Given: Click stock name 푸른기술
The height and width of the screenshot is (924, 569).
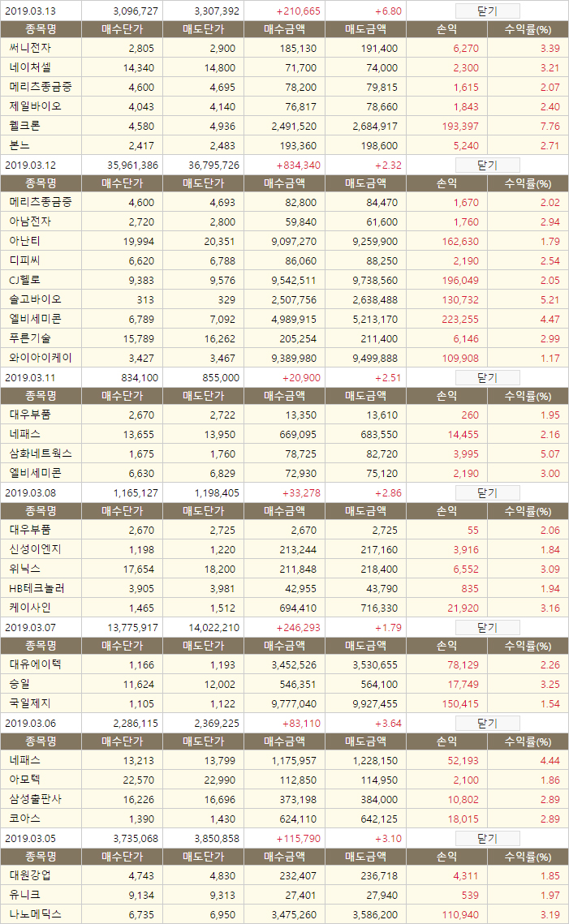Looking at the screenshot, I should click(30, 338).
